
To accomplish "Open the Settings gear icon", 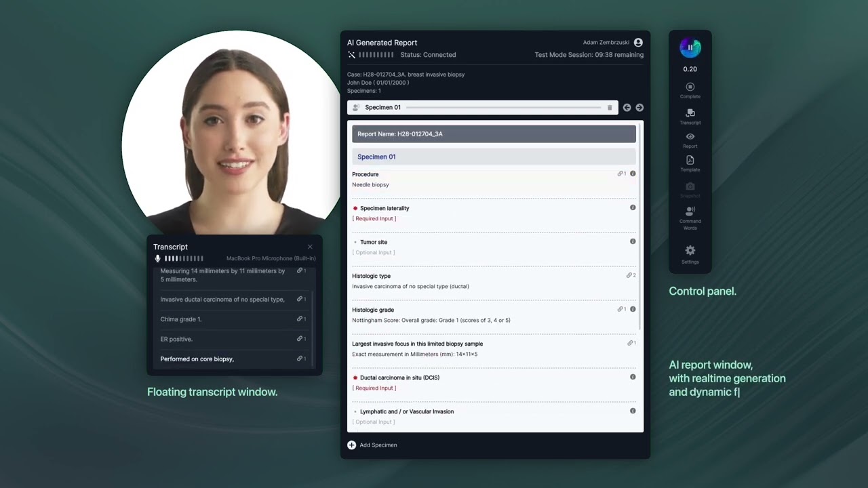I will (690, 250).
